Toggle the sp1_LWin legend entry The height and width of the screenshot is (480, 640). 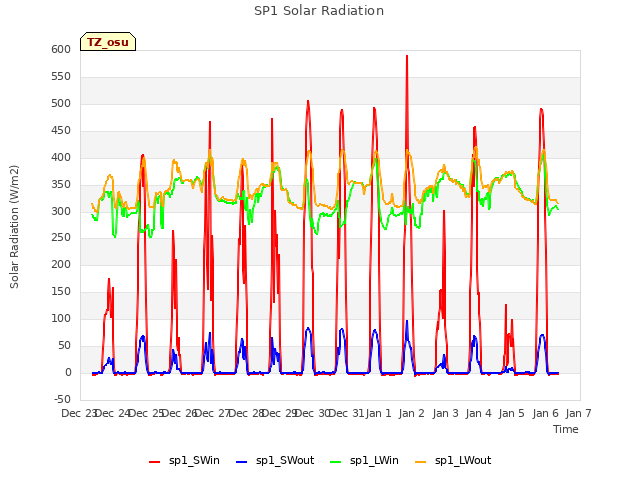click(364, 460)
